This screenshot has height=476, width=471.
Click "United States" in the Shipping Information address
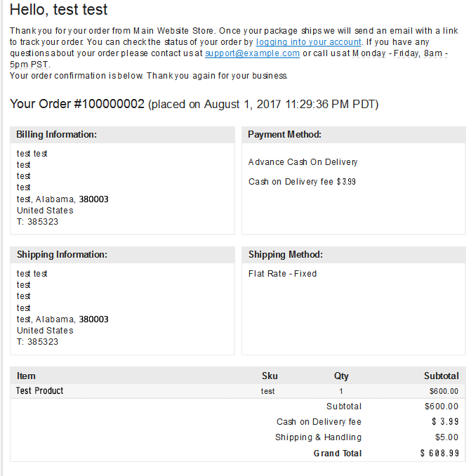pos(45,331)
